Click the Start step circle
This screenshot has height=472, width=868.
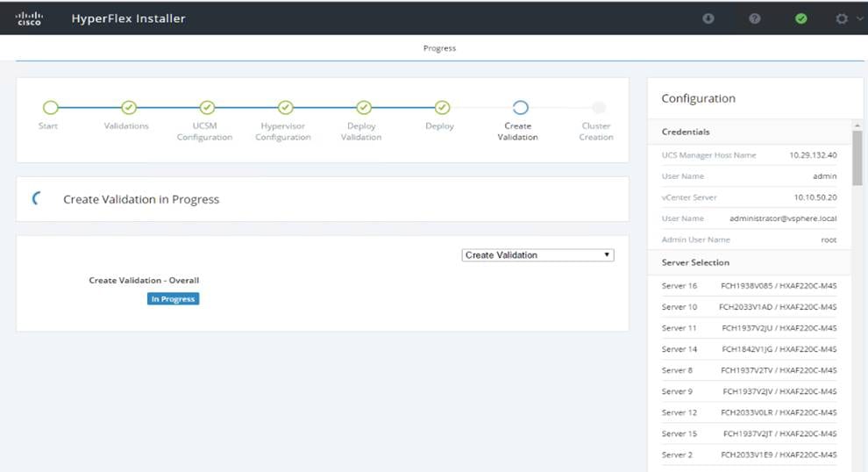click(x=50, y=108)
